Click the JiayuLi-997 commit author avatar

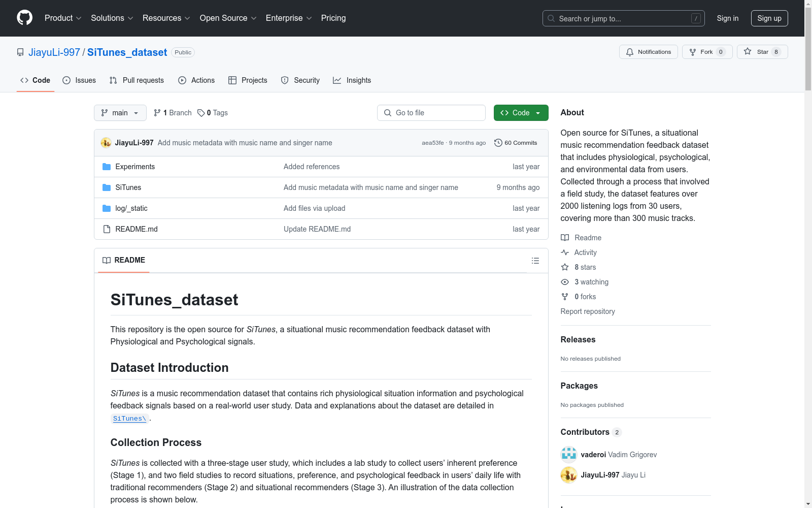(106, 143)
